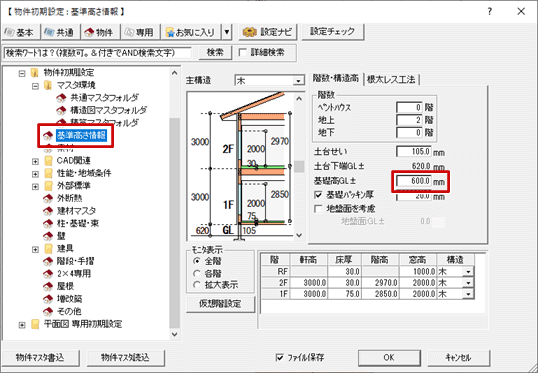This screenshot has width=538, height=373.
Task: Open the 設定ナビ gear button
Action: 267,32
